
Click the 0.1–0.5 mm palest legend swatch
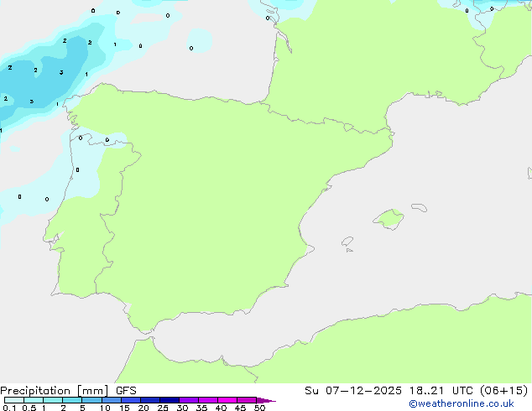click(14, 400)
